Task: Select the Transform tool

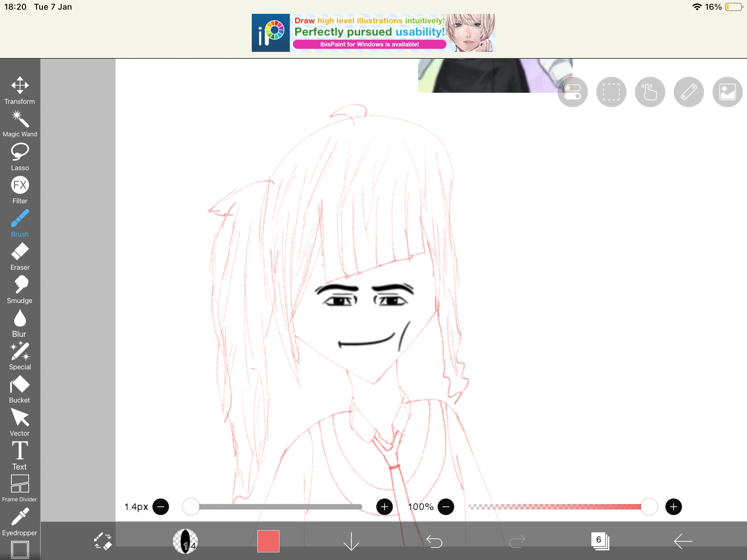Action: 20,90
